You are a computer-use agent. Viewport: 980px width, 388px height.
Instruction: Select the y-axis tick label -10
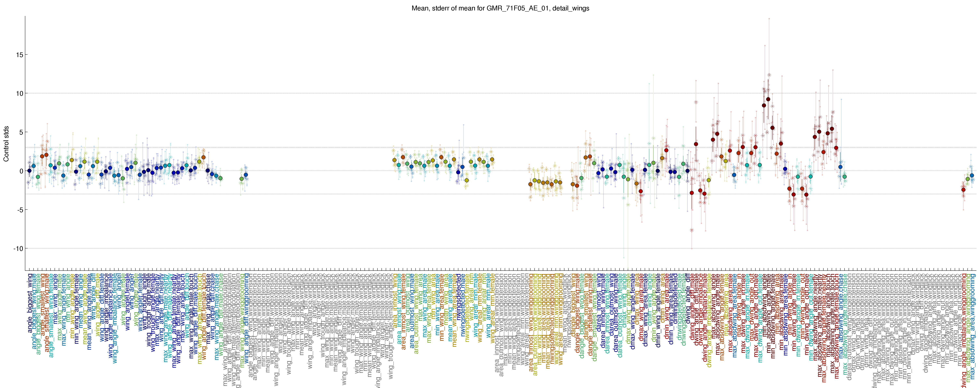(x=18, y=249)
